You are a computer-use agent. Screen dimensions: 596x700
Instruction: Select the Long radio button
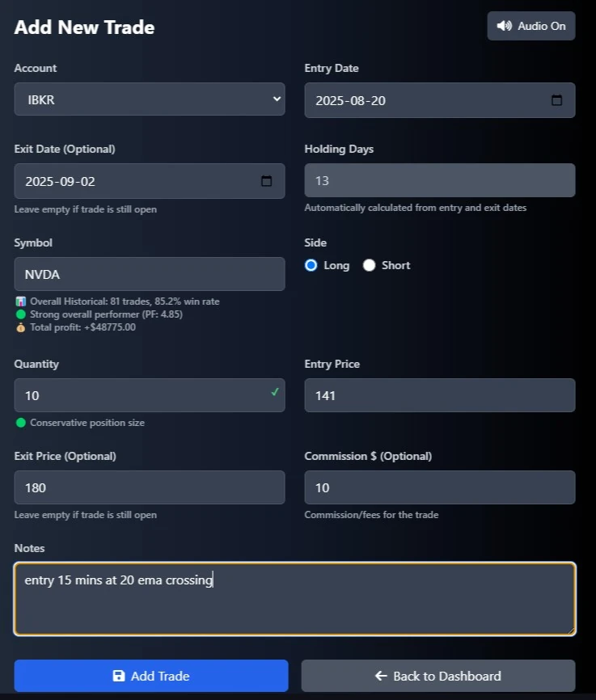pyautogui.click(x=310, y=264)
